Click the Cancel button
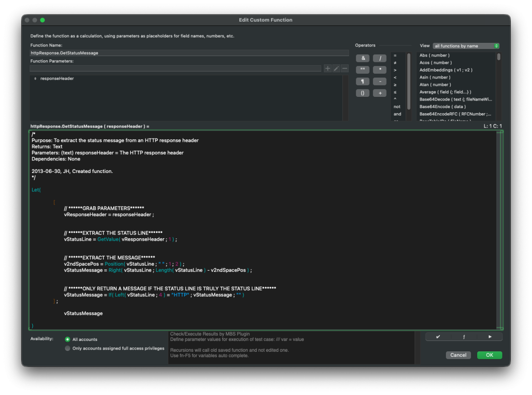The image size is (532, 395). pos(458,355)
